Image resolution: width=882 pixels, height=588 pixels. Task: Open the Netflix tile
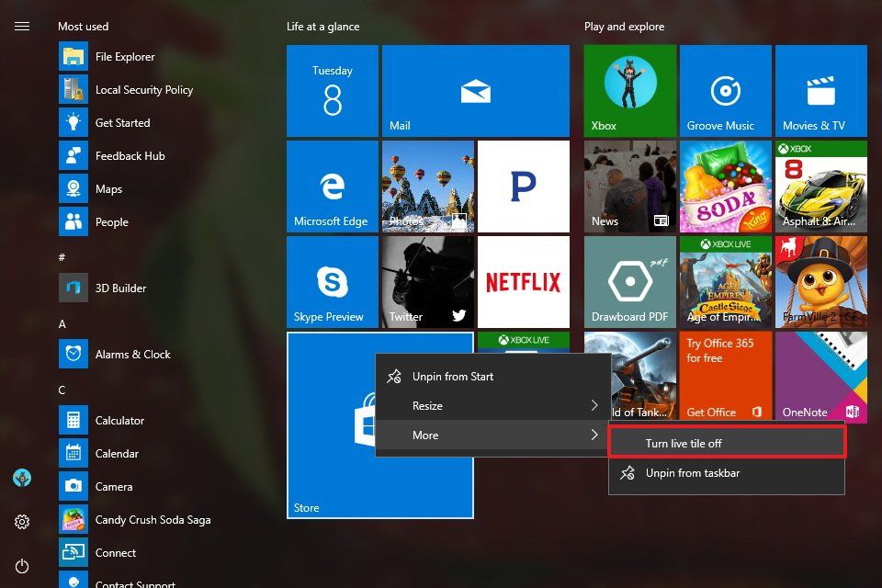[523, 281]
